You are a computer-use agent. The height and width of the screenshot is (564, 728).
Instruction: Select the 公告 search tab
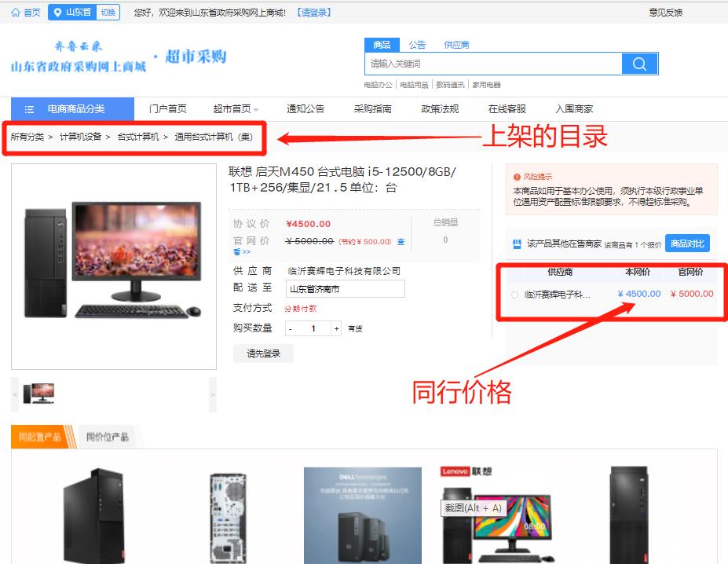[x=417, y=45]
